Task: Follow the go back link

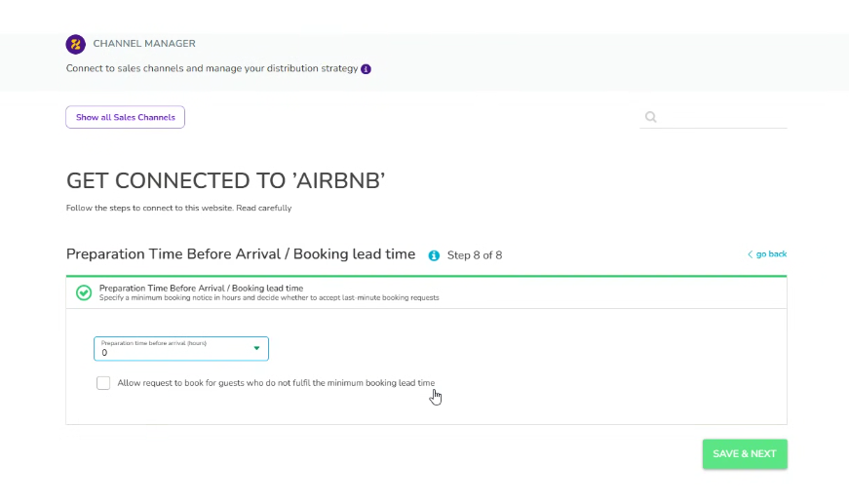Action: pos(767,254)
